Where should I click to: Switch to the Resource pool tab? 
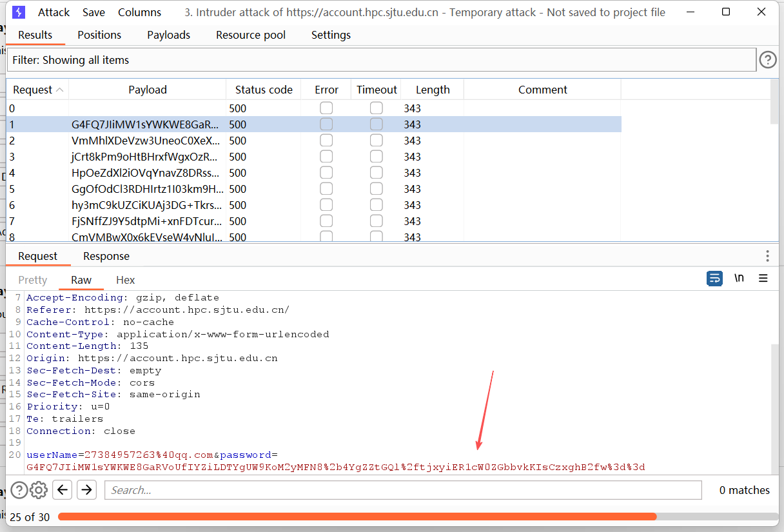tap(251, 35)
